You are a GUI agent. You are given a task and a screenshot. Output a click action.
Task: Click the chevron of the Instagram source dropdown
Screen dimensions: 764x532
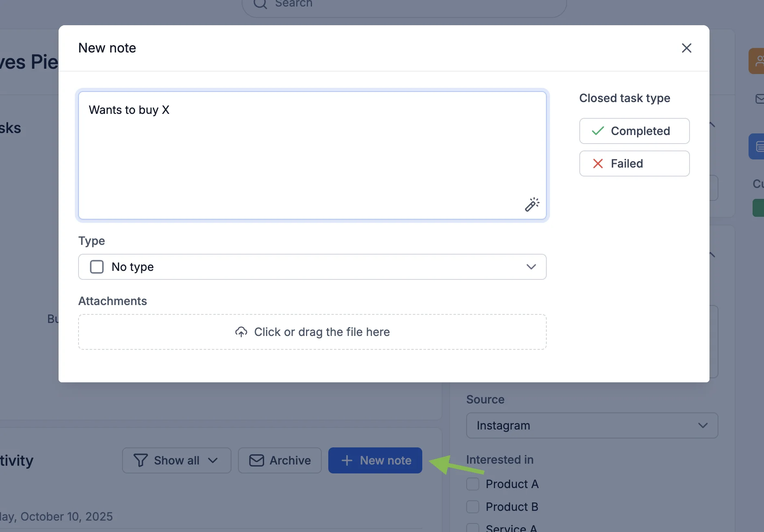703,425
